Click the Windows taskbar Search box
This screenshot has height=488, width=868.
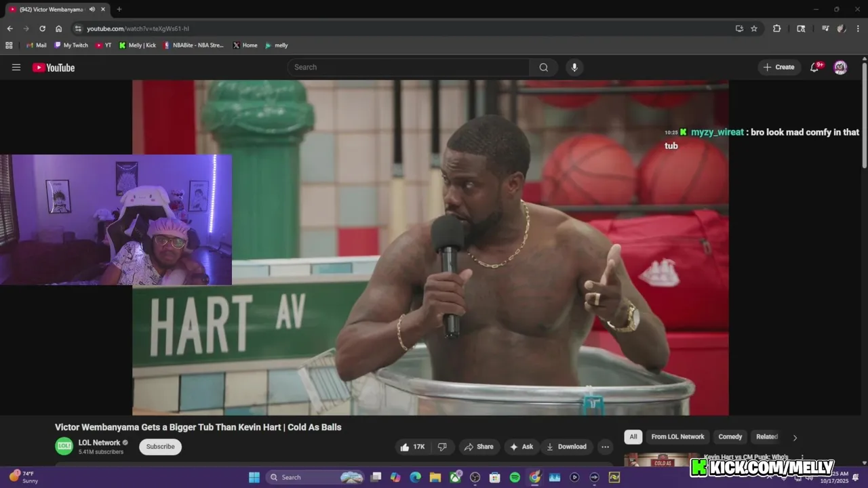tap(315, 477)
